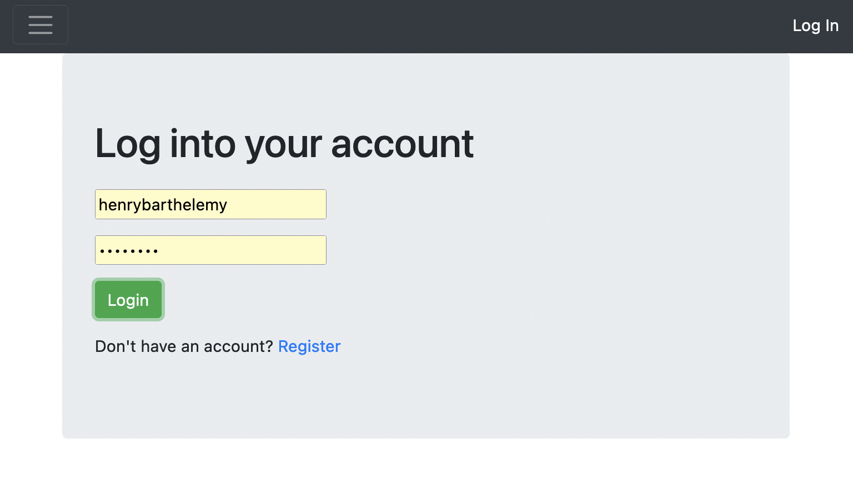Expand the collapsed menu via hamburger icon
Viewport: 853px width, 504px height.
(x=41, y=25)
